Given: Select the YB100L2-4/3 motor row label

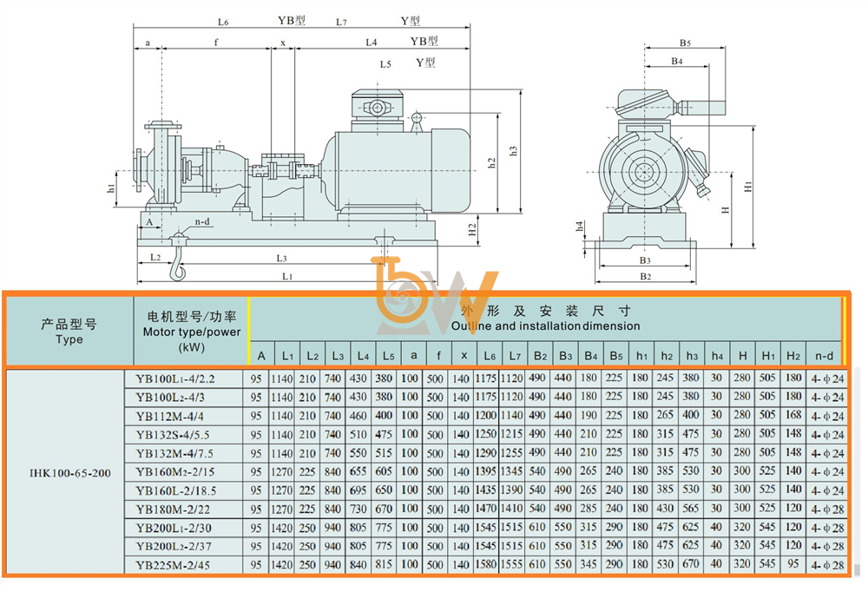Looking at the screenshot, I should coord(170,398).
